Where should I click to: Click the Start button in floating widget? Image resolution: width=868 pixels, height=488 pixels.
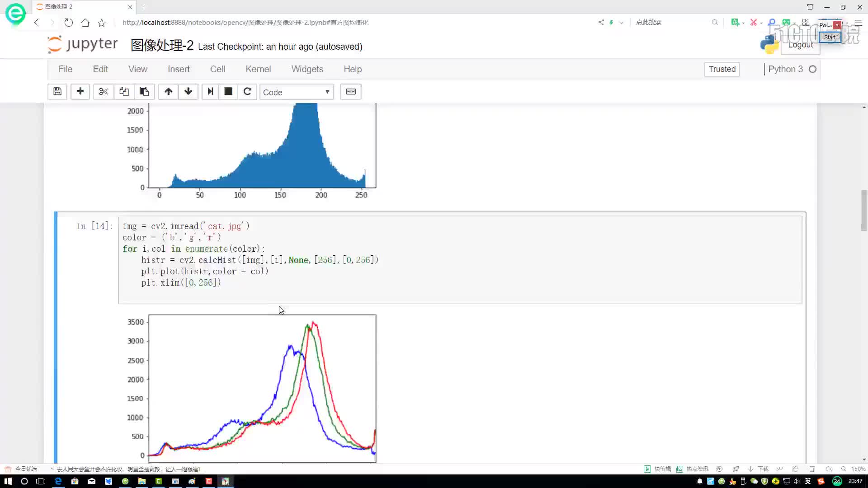point(830,38)
